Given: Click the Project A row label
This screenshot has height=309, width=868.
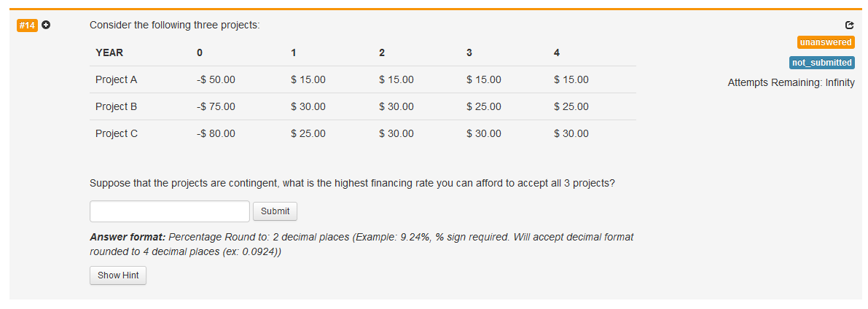Looking at the screenshot, I should point(116,79).
